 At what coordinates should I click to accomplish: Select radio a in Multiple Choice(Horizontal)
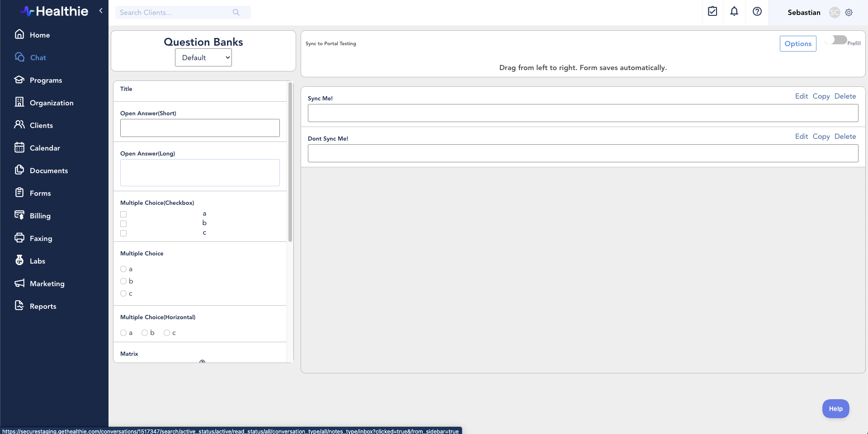pos(123,333)
